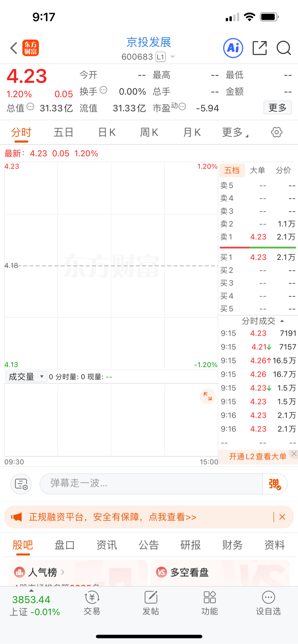Open the 股吧 section tab
This screenshot has height=644, width=298.
click(23, 545)
